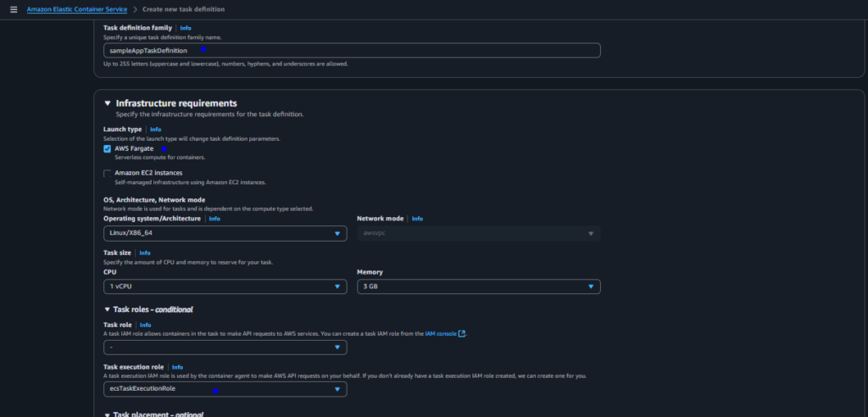Click the 'OS, Architecture, Network mode' heading
Screen dimensions: 868x417
[x=154, y=200]
